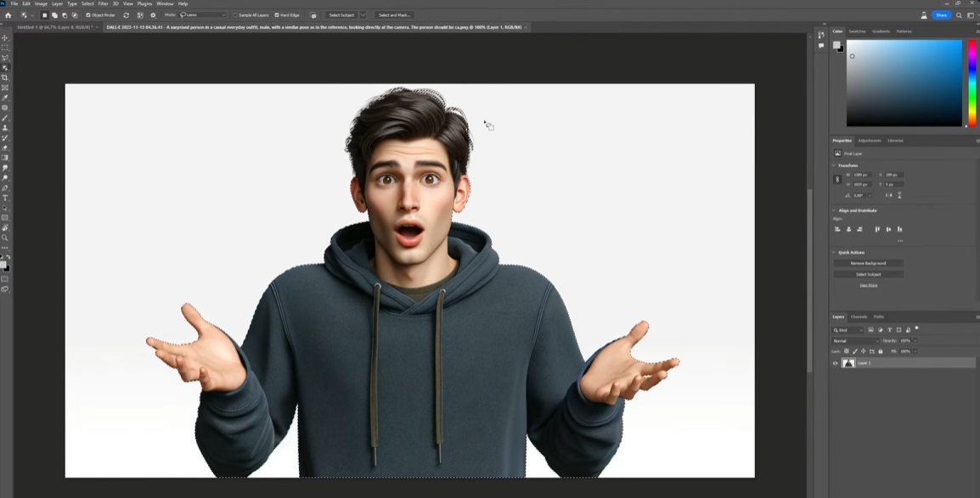Screen dimensions: 980x498
Task: Open the Normal blend mode dropdown
Action: pos(856,341)
